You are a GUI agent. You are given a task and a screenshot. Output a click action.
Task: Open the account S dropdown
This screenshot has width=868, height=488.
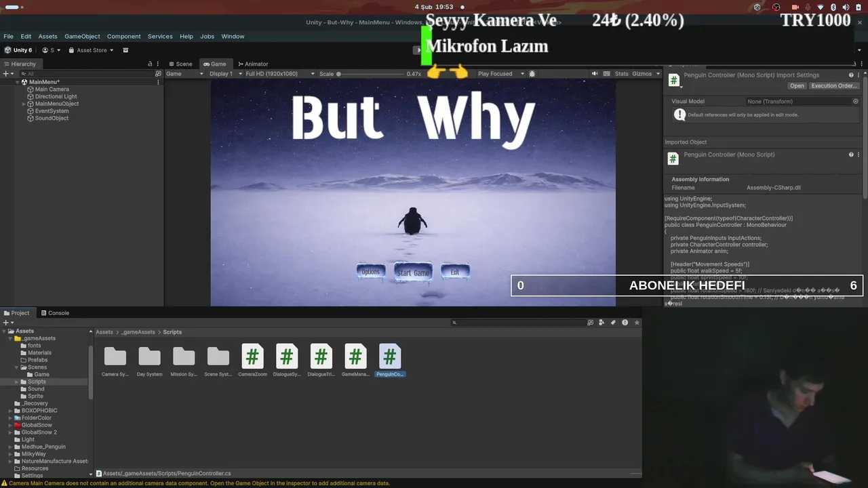point(52,50)
